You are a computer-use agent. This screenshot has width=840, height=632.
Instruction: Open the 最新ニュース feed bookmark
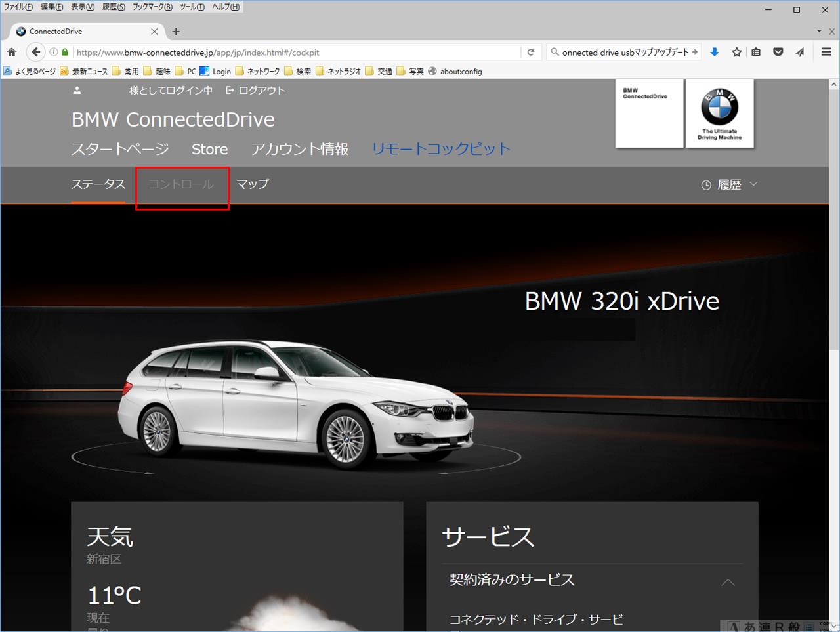click(x=84, y=71)
